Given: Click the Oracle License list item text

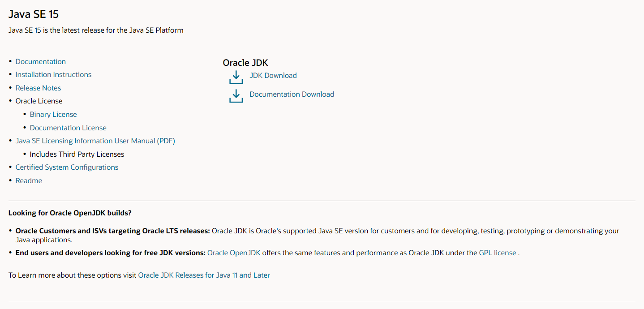Looking at the screenshot, I should (x=39, y=101).
